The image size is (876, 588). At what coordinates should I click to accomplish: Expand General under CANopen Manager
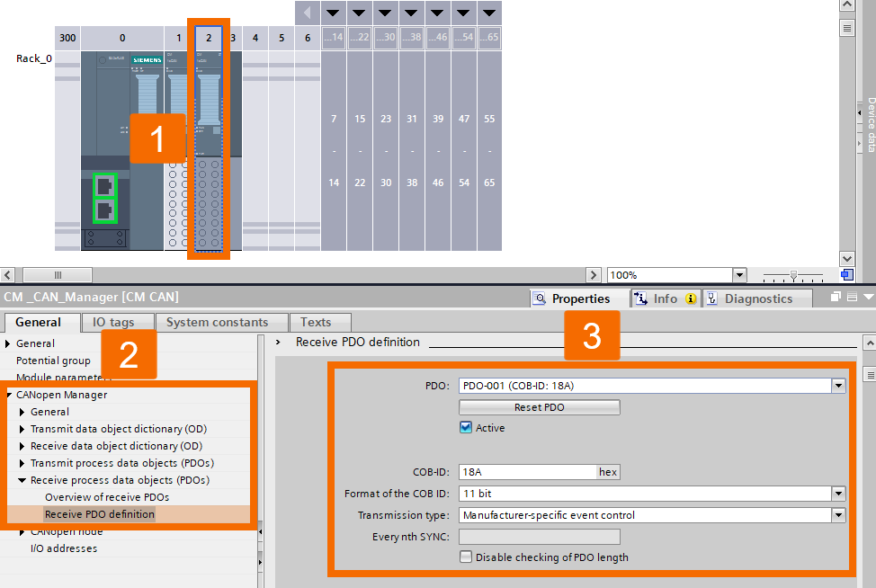pyautogui.click(x=22, y=412)
